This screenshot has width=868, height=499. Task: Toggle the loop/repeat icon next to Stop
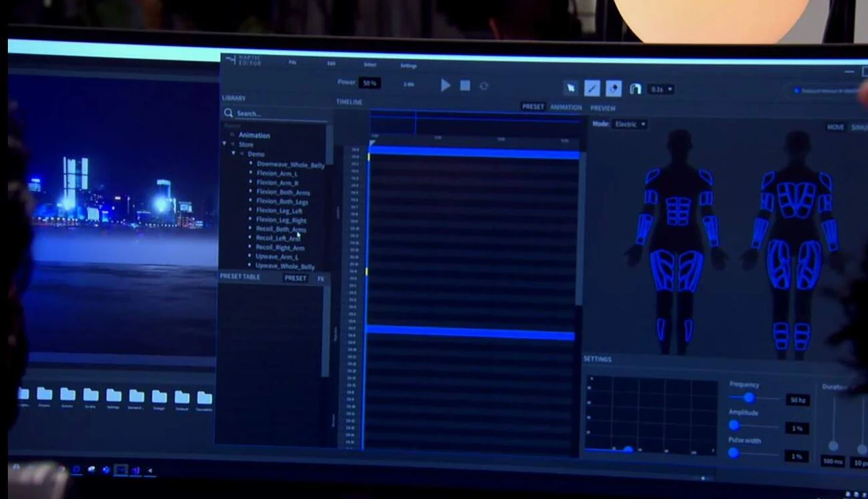pos(484,86)
